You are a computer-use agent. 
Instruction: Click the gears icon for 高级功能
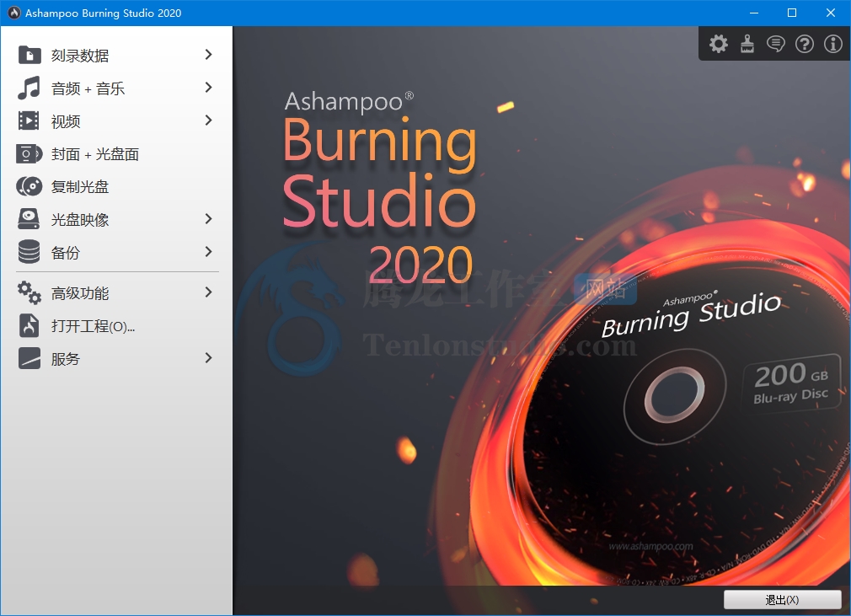(x=29, y=293)
